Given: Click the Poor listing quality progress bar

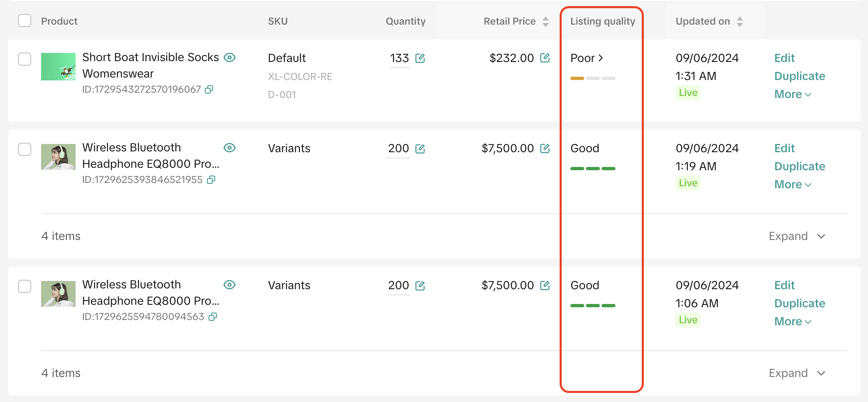Looking at the screenshot, I should click(592, 78).
